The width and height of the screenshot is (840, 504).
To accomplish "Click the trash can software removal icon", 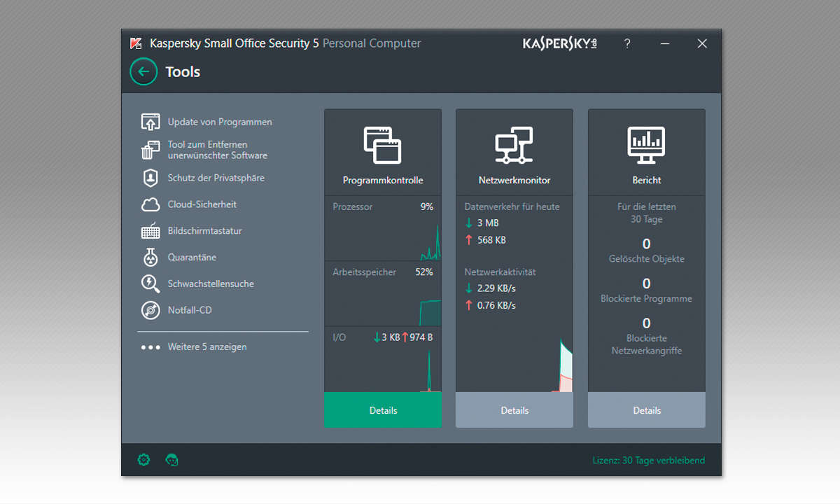I will click(150, 150).
